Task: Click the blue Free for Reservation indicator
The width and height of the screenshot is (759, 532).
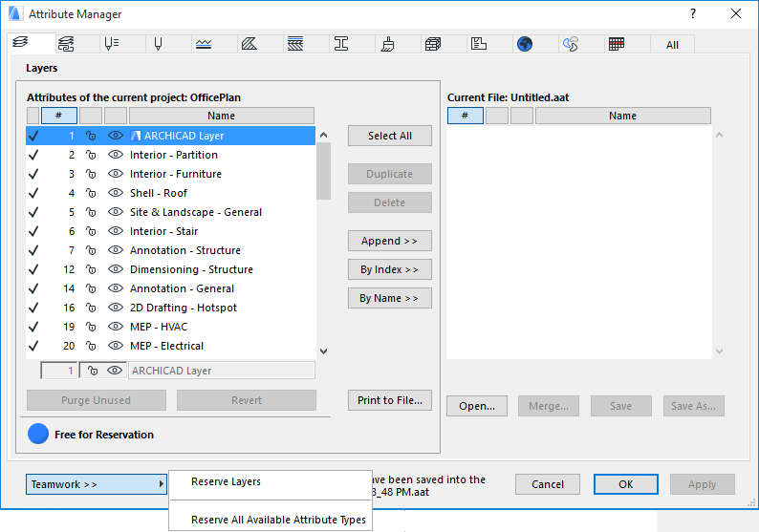Action: (x=38, y=434)
